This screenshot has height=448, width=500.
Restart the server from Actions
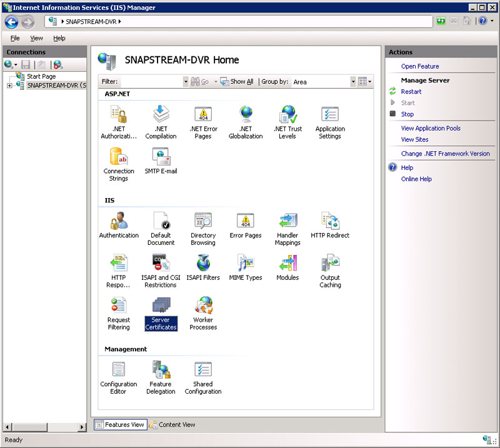click(411, 92)
